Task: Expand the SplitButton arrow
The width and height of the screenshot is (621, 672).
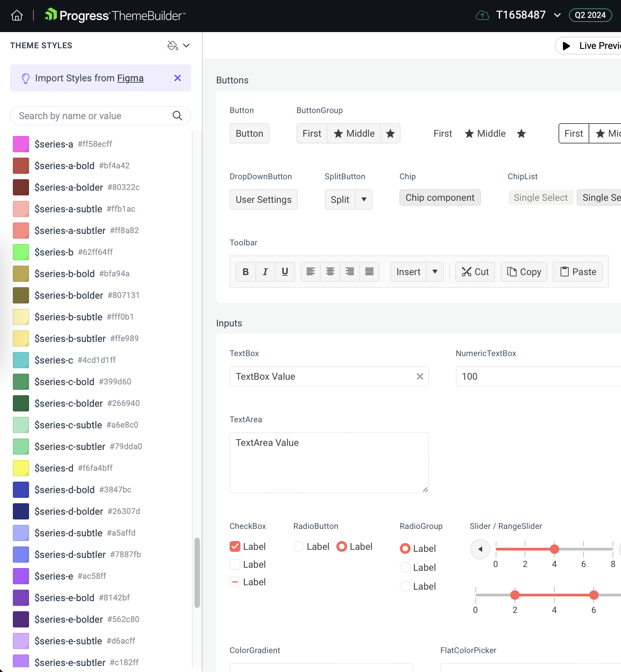Action: coord(364,199)
